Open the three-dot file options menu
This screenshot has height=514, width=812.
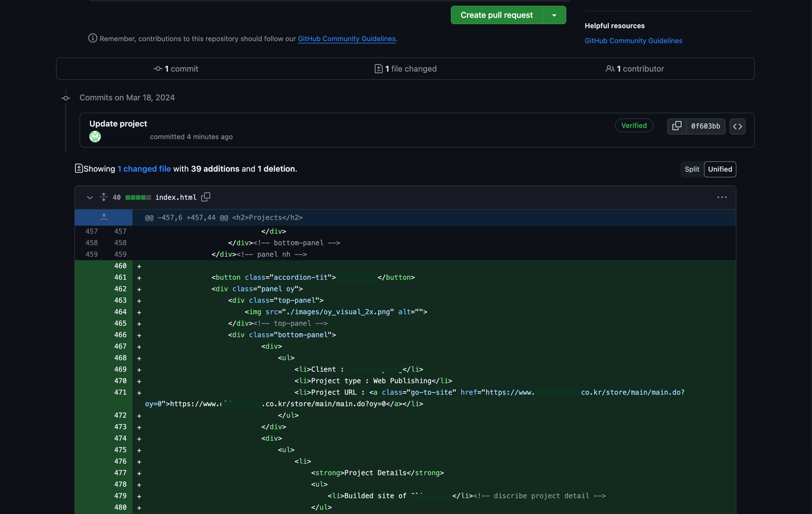click(x=721, y=197)
